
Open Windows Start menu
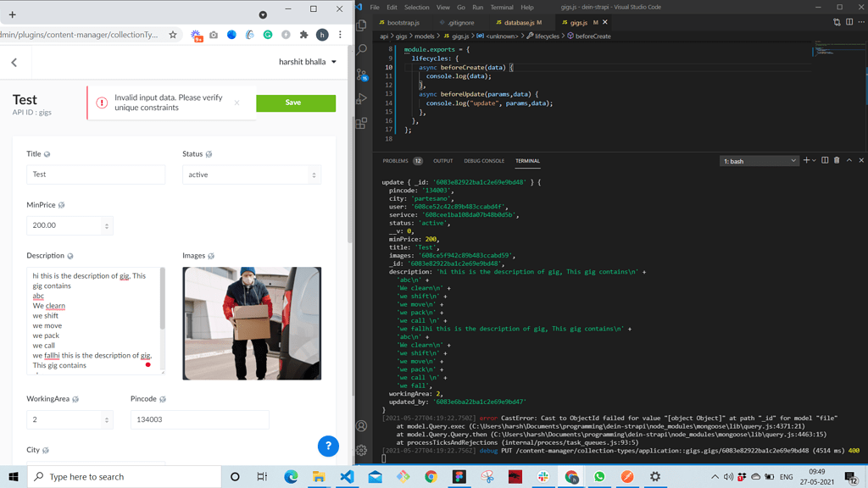pyautogui.click(x=14, y=476)
